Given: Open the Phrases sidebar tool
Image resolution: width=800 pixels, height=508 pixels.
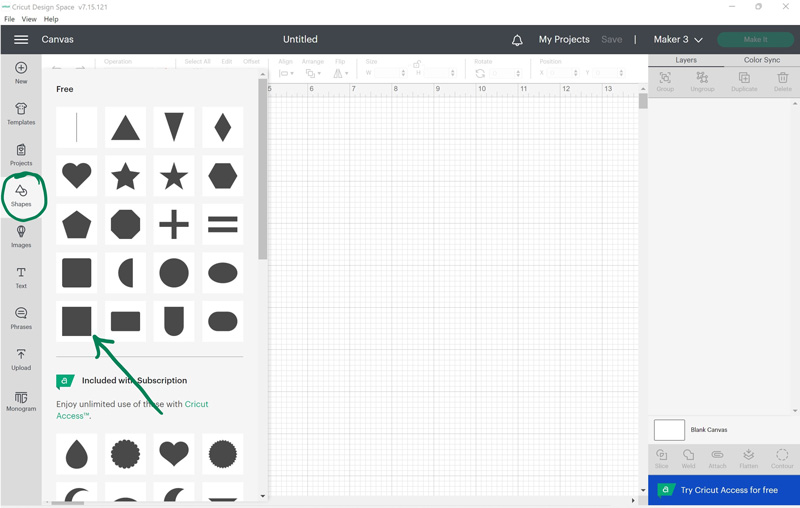Looking at the screenshot, I should point(21,318).
